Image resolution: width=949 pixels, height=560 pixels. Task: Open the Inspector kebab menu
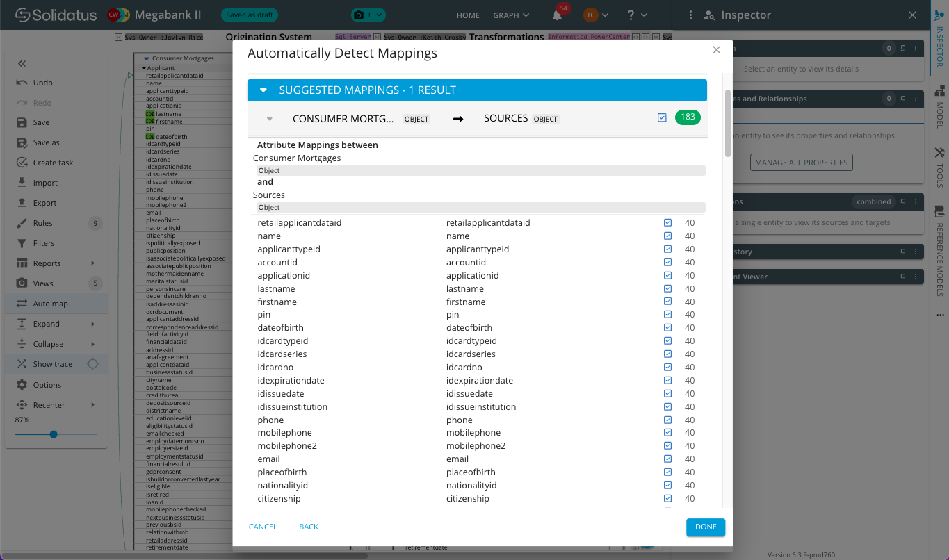690,15
